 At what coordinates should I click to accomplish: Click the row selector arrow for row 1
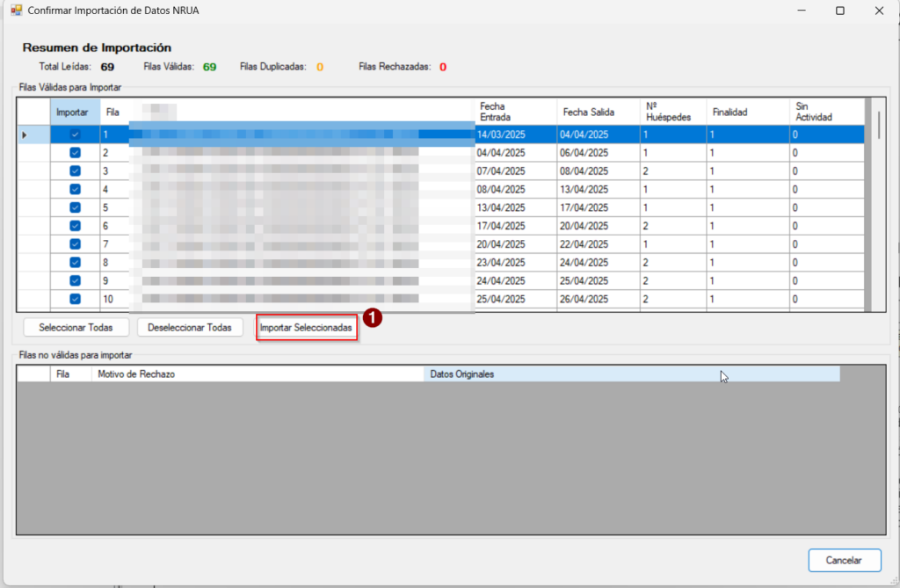[25, 134]
